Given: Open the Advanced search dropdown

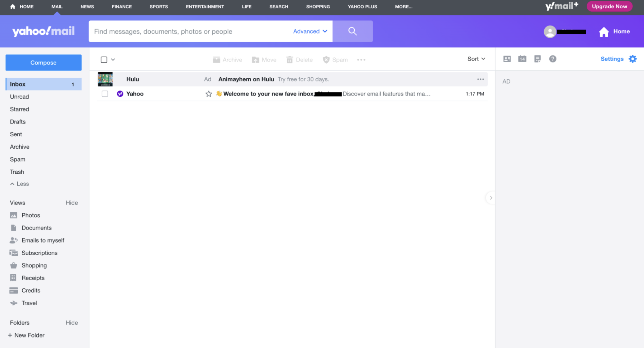Looking at the screenshot, I should pos(310,31).
